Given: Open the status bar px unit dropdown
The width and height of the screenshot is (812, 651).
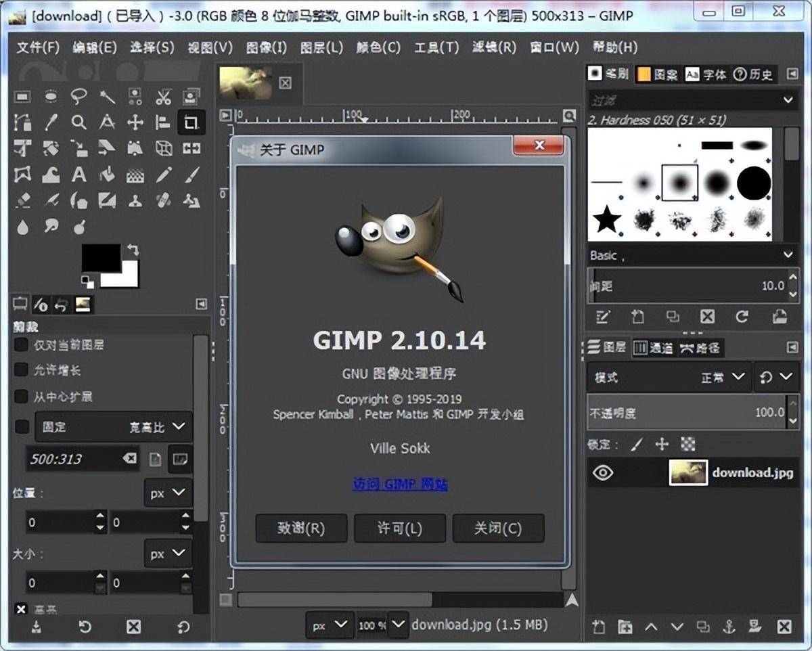Looking at the screenshot, I should coord(330,625).
